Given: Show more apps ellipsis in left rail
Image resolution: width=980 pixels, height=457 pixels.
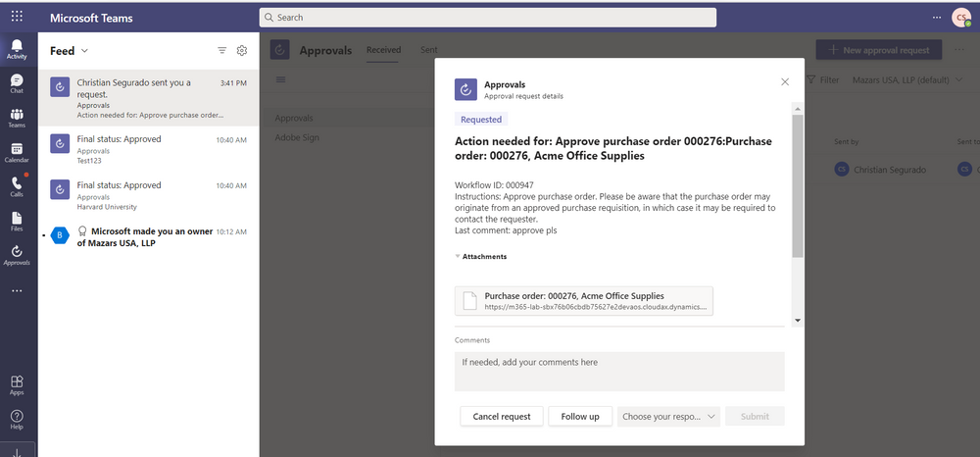Looking at the screenshot, I should (x=17, y=290).
